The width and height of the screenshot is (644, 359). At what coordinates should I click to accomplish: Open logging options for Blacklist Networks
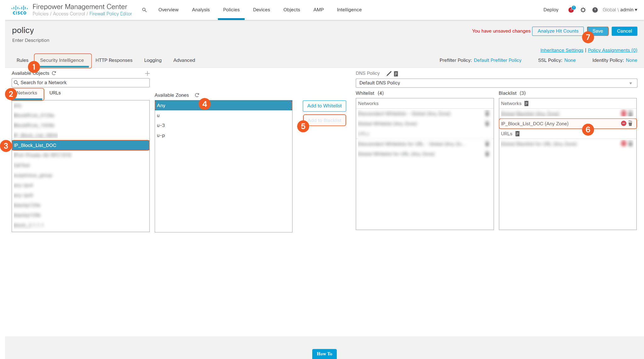[x=526, y=104]
